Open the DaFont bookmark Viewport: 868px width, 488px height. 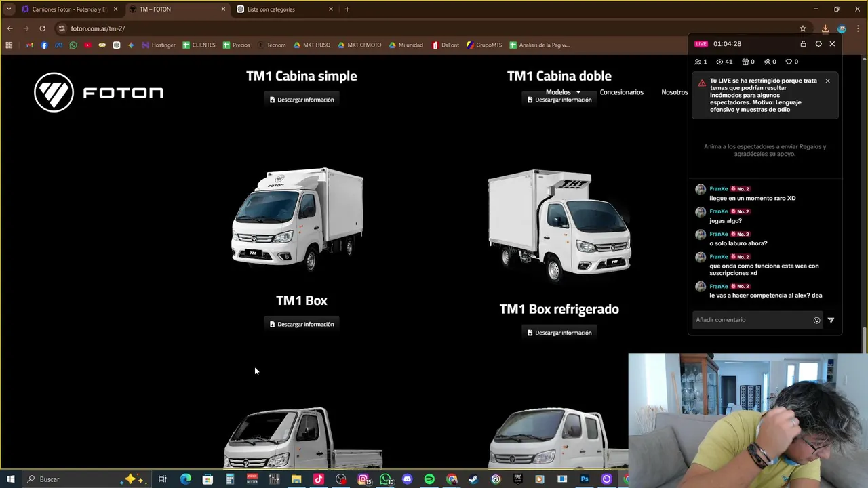coord(446,45)
